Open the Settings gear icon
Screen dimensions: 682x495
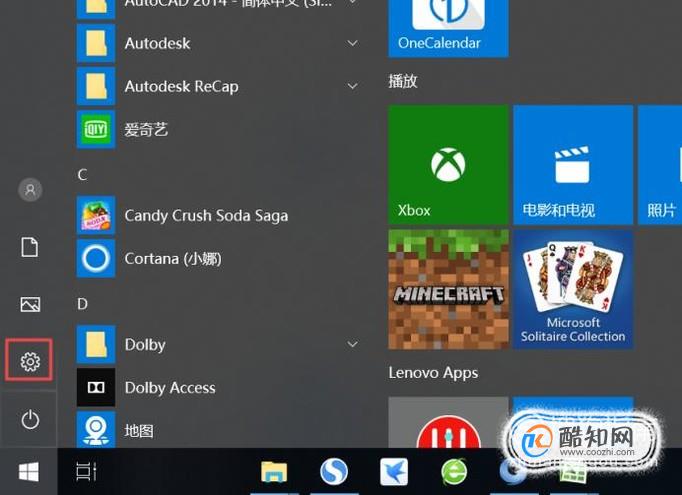[x=30, y=361]
